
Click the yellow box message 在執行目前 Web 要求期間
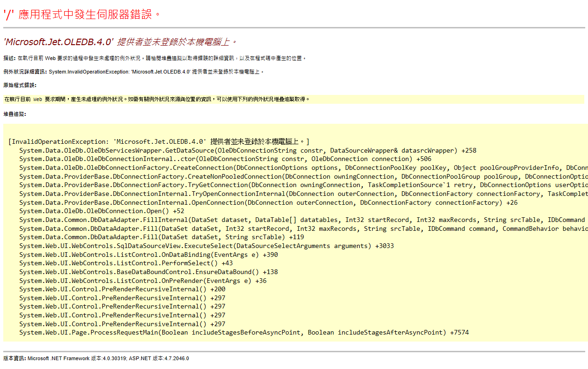tap(157, 99)
